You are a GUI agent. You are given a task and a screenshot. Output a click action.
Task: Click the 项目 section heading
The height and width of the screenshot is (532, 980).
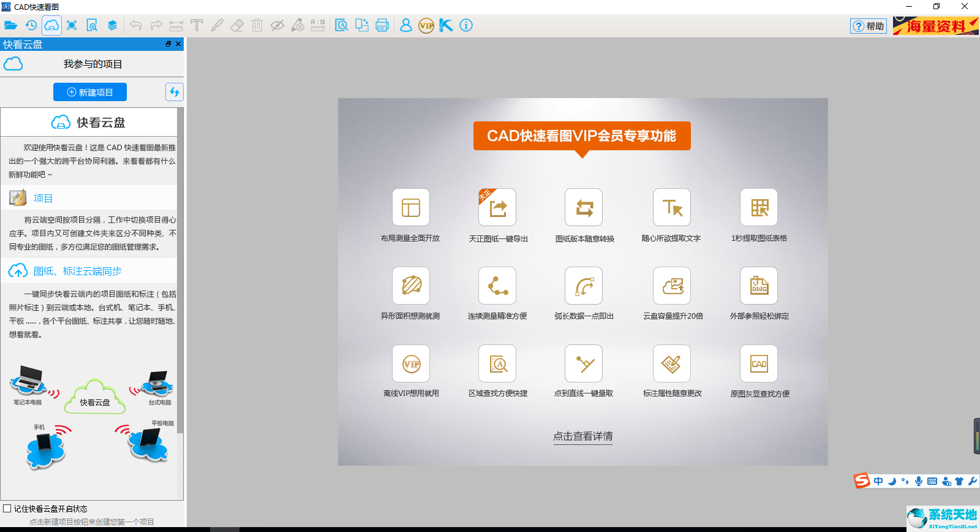(43, 198)
